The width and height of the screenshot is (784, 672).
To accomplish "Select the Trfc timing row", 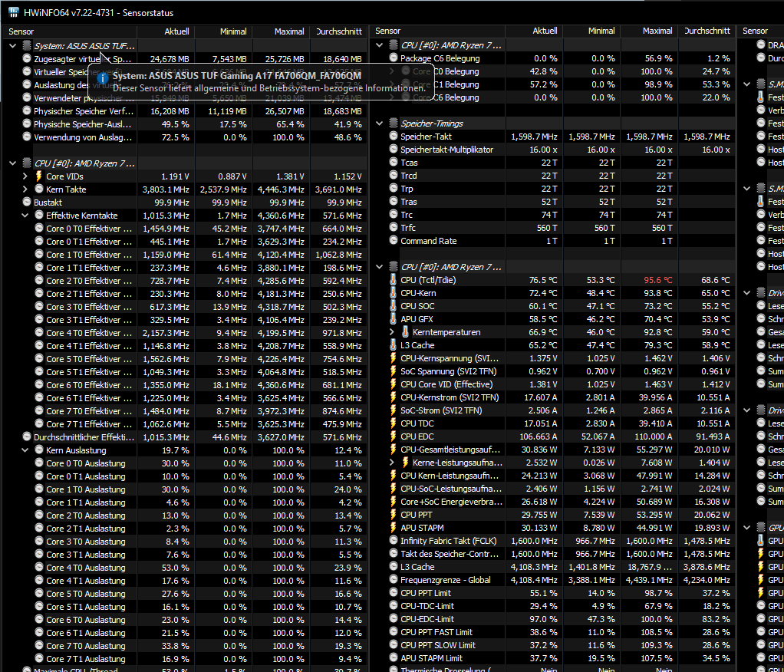I will pyautogui.click(x=552, y=228).
